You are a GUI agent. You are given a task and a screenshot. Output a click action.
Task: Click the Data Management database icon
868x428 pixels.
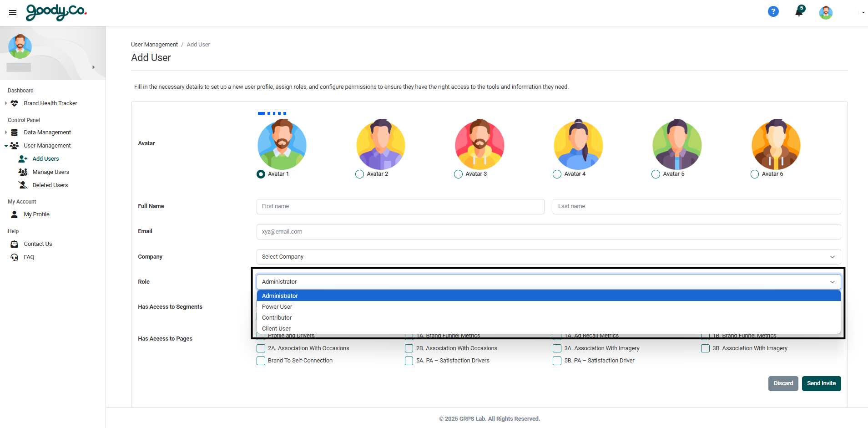coord(14,132)
